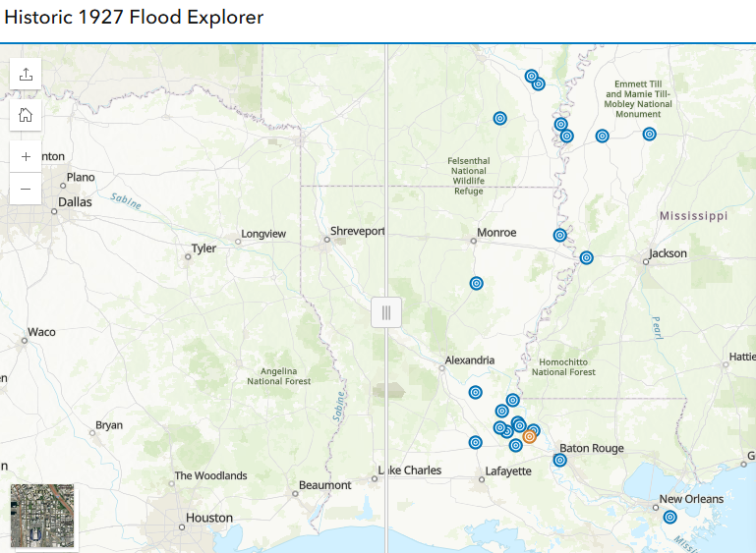The image size is (756, 553).
Task: Click the Beaumont city label
Action: pyautogui.click(x=325, y=485)
